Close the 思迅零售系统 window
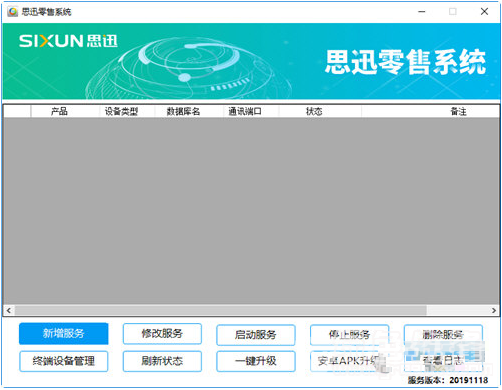 [x=484, y=12]
